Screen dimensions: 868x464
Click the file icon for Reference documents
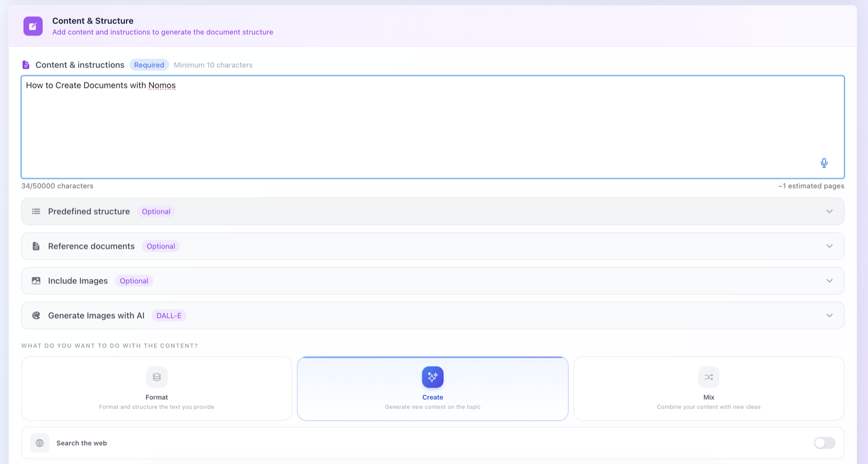pos(36,246)
